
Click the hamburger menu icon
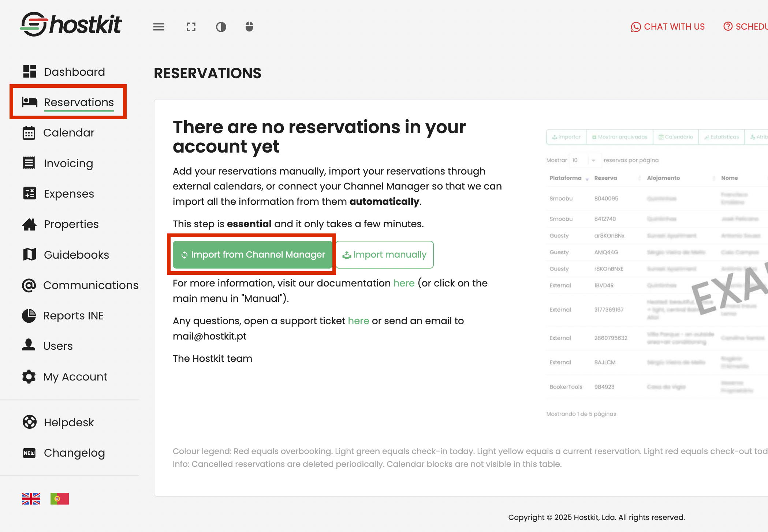159,27
